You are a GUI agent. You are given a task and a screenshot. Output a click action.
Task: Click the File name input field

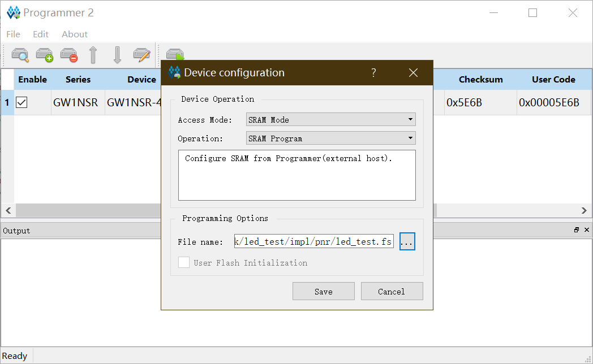pos(314,241)
